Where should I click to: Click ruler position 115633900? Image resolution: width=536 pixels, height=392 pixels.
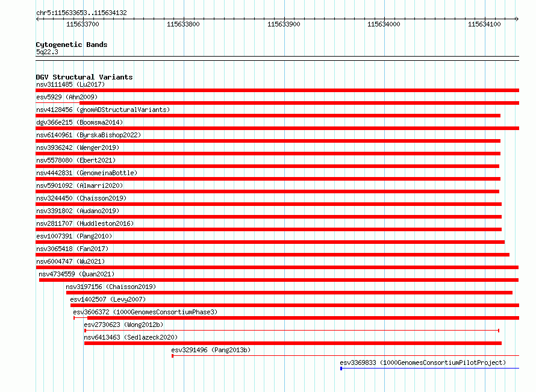coord(284,24)
